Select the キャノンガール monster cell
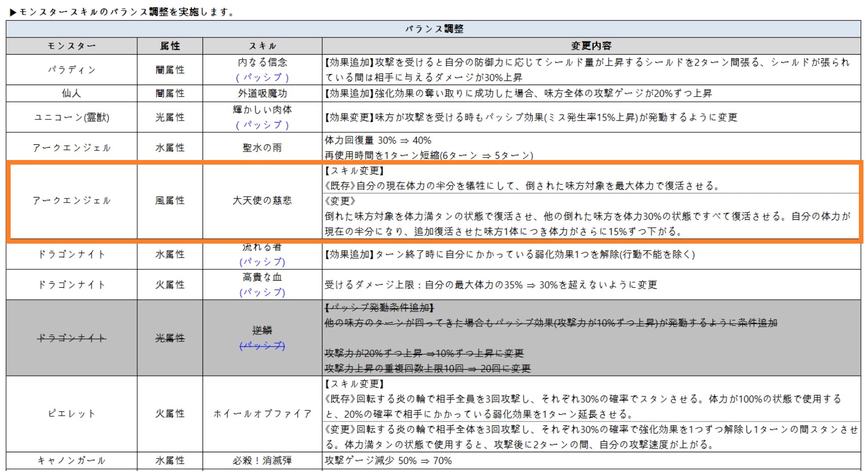The image size is (868, 471). [71, 460]
